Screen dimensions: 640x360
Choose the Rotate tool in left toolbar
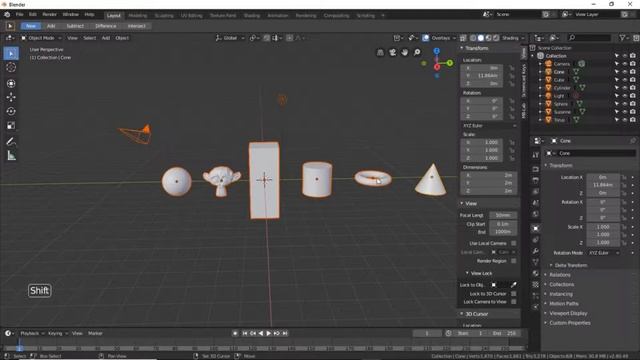click(x=11, y=111)
